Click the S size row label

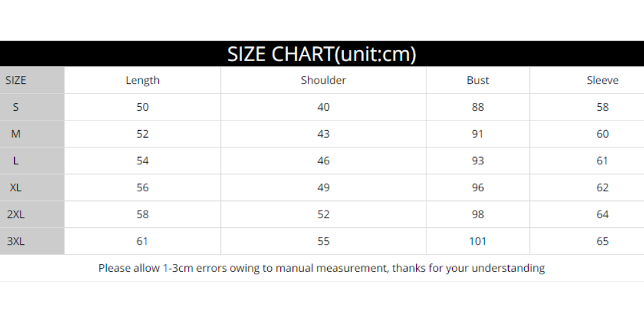pos(16,108)
